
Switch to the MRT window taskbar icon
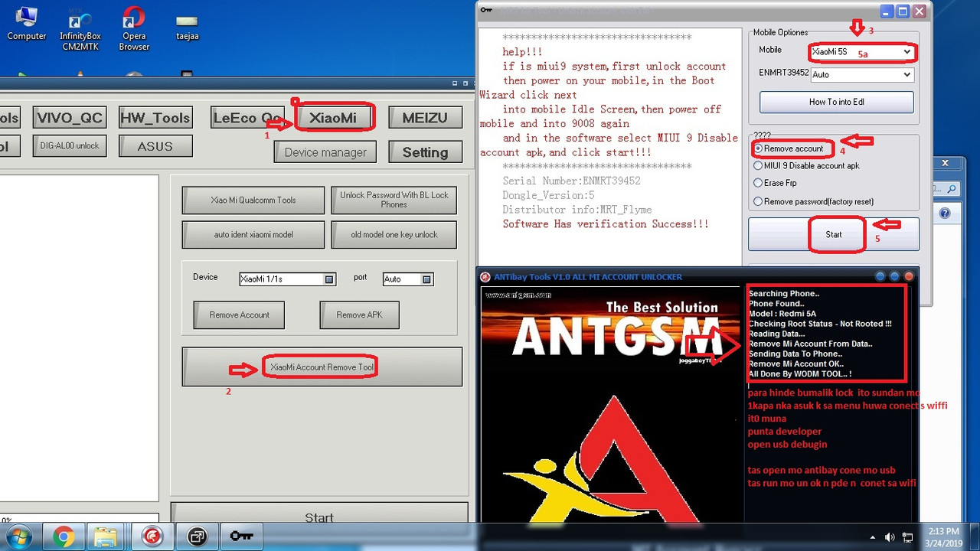coord(198,536)
